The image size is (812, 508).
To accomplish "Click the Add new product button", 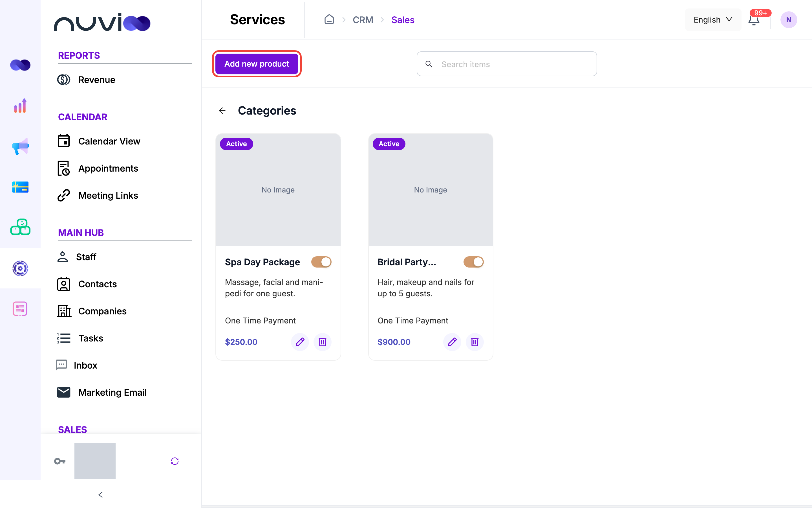I will click(x=257, y=64).
